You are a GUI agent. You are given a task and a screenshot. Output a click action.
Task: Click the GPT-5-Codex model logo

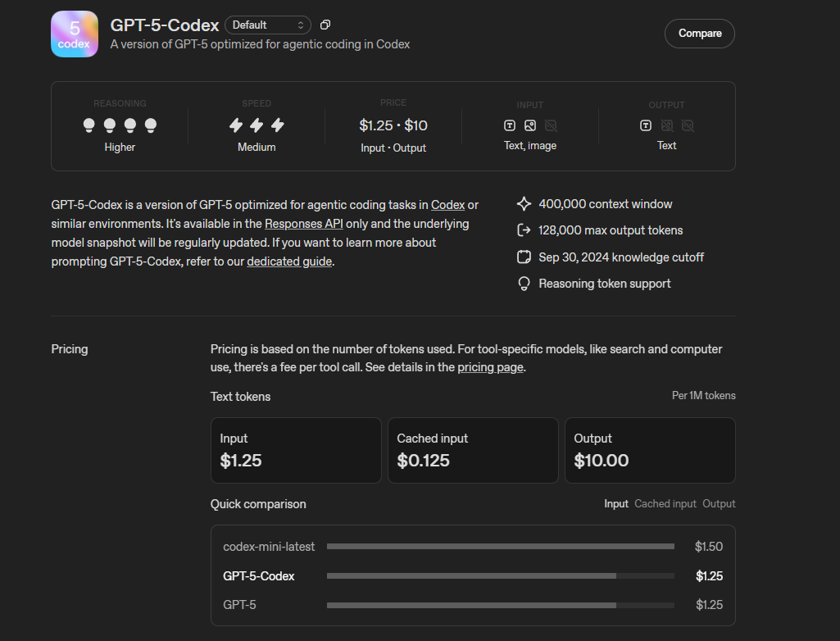74,34
